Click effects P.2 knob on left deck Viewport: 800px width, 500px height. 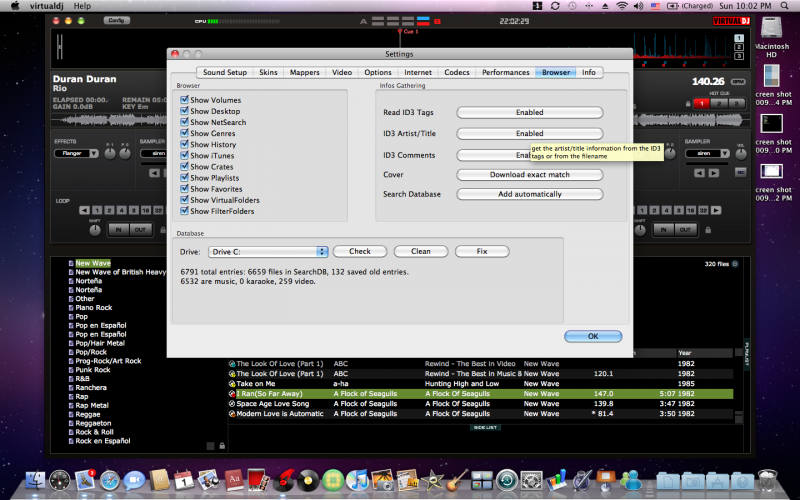pos(125,154)
